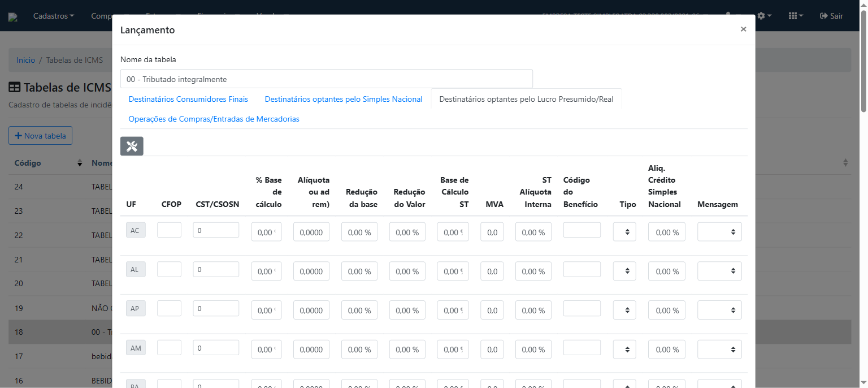Sort the list by Código column arrows
Viewport: 868px width, 388px height.
pyautogui.click(x=80, y=163)
